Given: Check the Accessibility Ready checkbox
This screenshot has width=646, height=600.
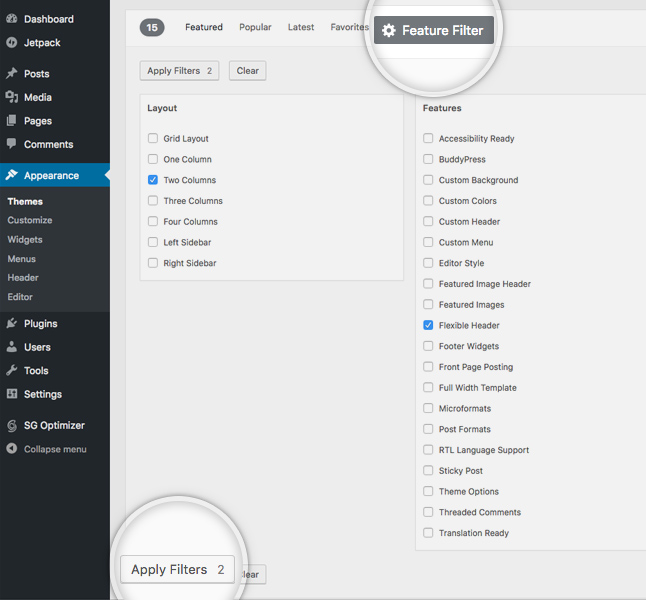Looking at the screenshot, I should 428,139.
